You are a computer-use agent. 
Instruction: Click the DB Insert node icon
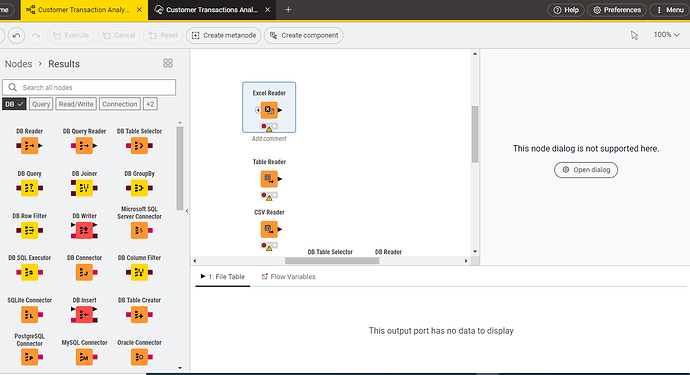(x=84, y=315)
